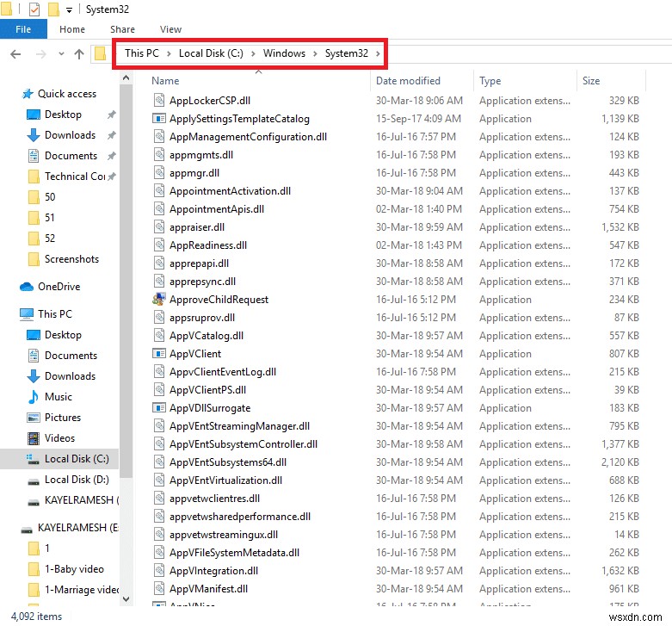Viewport: 672px width, 626px height.
Task: Click the navigation pane scroll up arrow
Action: (126, 77)
